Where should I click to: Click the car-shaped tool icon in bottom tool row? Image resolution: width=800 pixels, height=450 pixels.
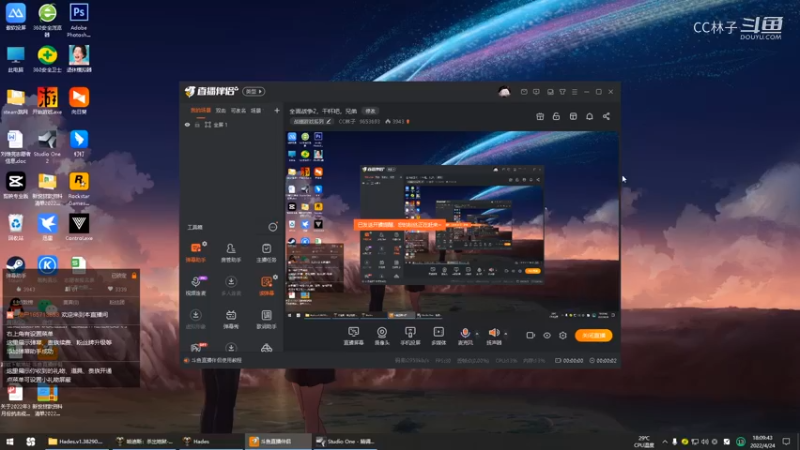pyautogui.click(x=266, y=348)
